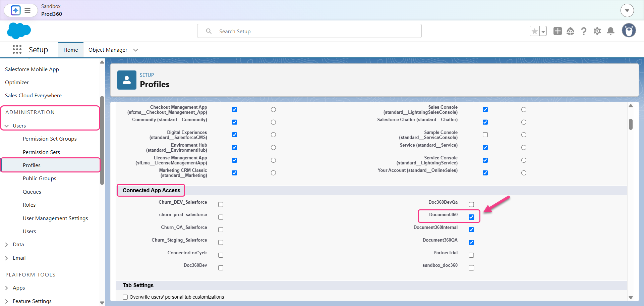This screenshot has width=644, height=306.
Task: Select Marketing CRM Classic default radio
Action: coord(273,173)
